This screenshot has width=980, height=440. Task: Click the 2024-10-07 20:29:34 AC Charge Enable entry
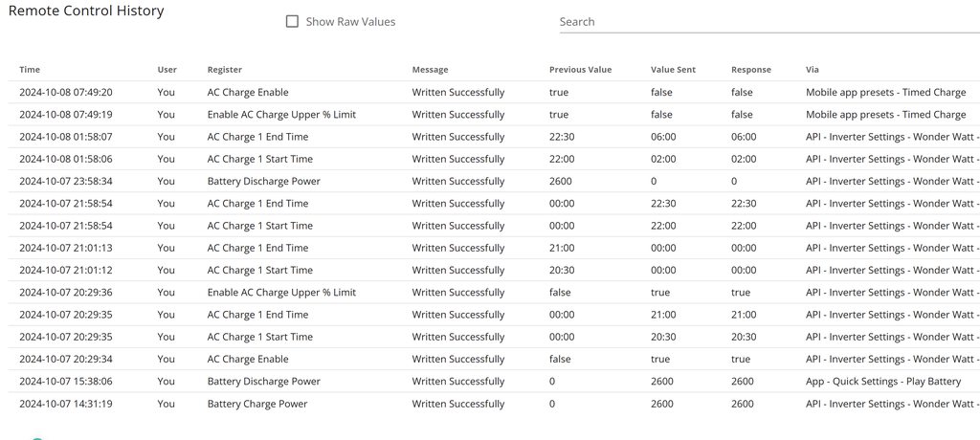[x=247, y=360]
